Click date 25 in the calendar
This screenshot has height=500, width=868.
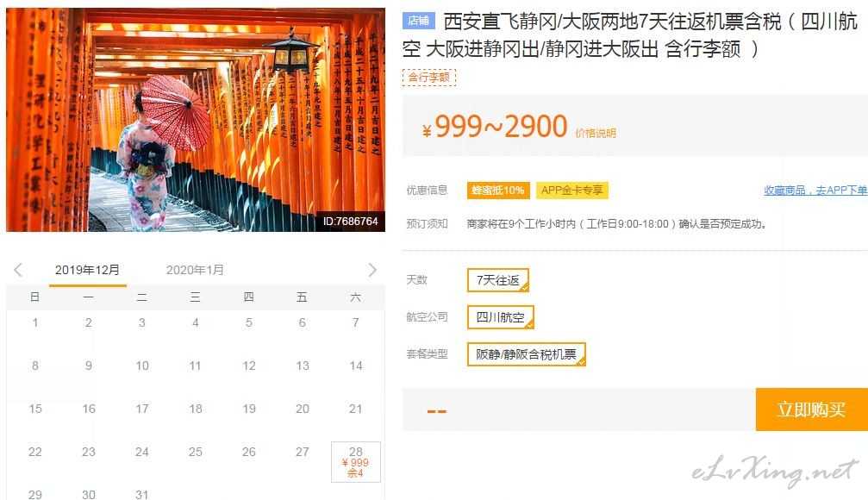(x=196, y=452)
